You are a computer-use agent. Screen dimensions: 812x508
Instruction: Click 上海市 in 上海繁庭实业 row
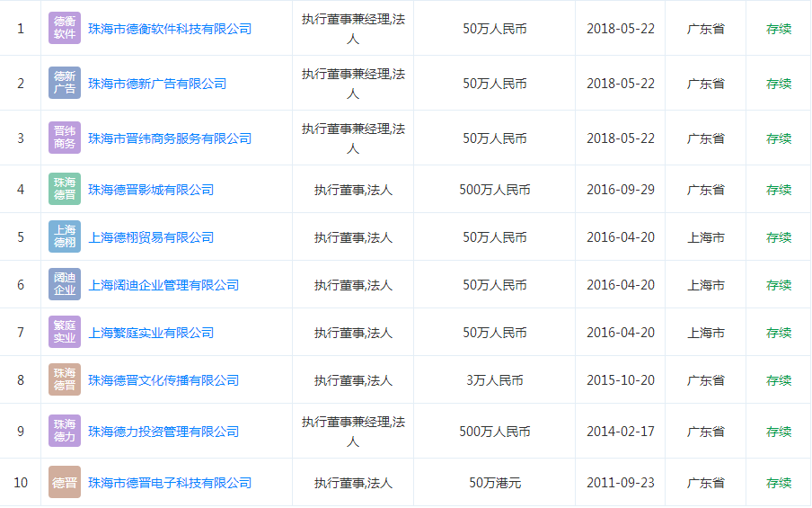coord(705,333)
